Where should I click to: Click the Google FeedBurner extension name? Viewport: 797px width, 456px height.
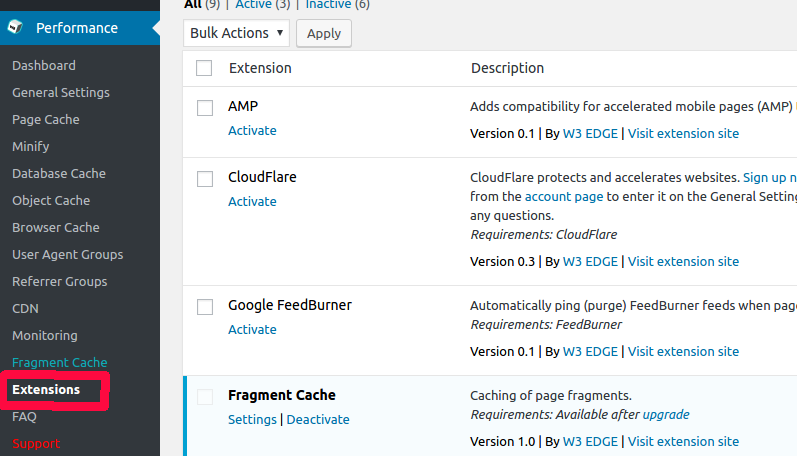(290, 306)
